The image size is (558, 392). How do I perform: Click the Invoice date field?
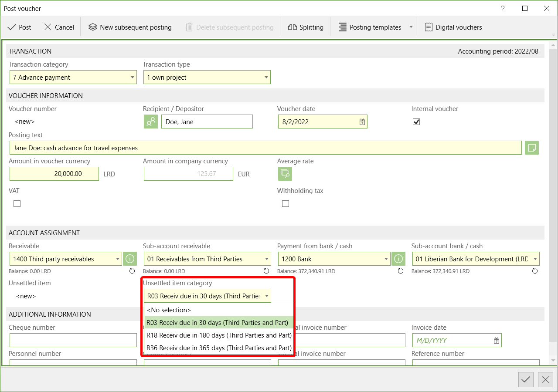457,340
